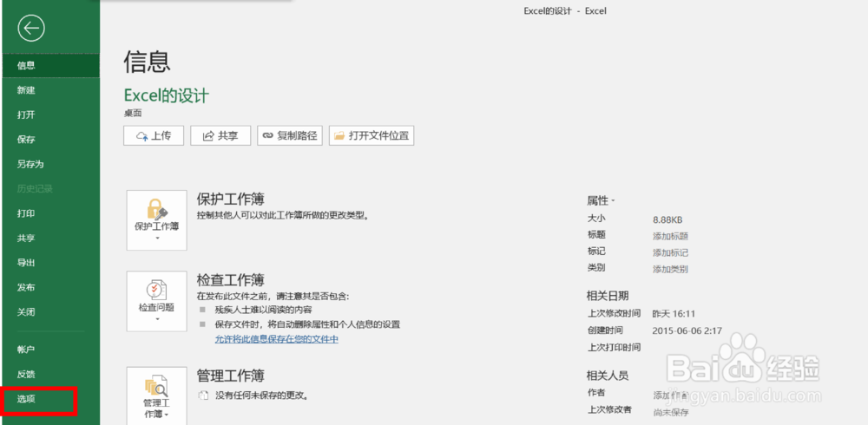Click the 共享 button below the file name
This screenshot has width=868, height=425.
(220, 135)
